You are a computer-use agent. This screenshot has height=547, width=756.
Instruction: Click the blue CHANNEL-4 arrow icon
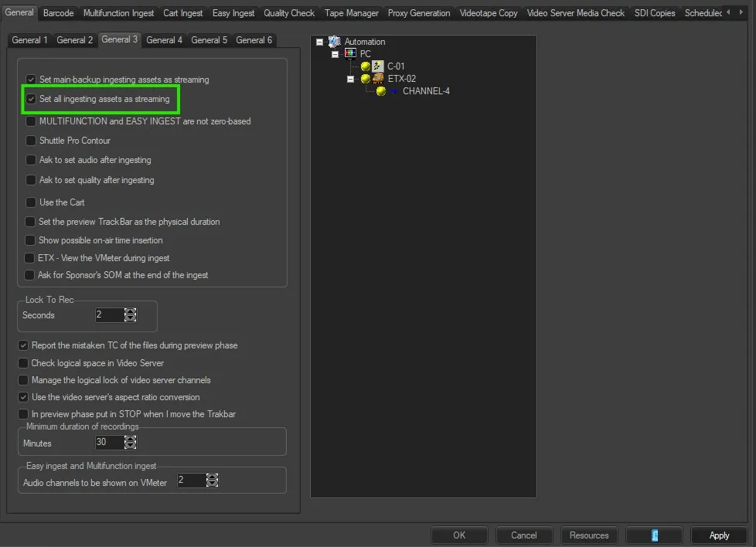pyautogui.click(x=393, y=91)
